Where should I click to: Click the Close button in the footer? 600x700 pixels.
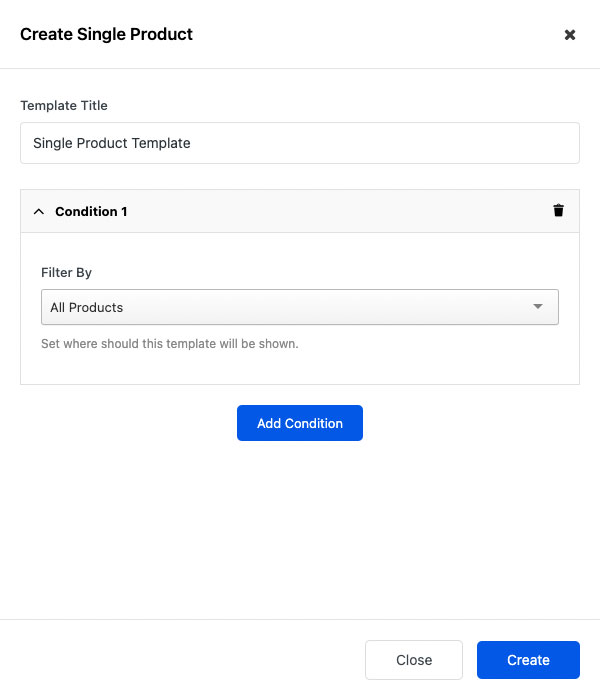(x=414, y=660)
